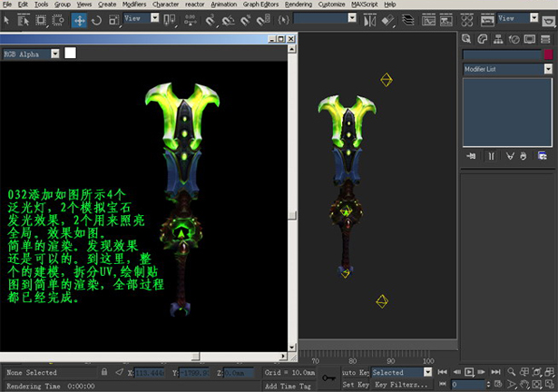Open the Rendering menu
Viewport: 558px width, 392px height.
pos(298,5)
